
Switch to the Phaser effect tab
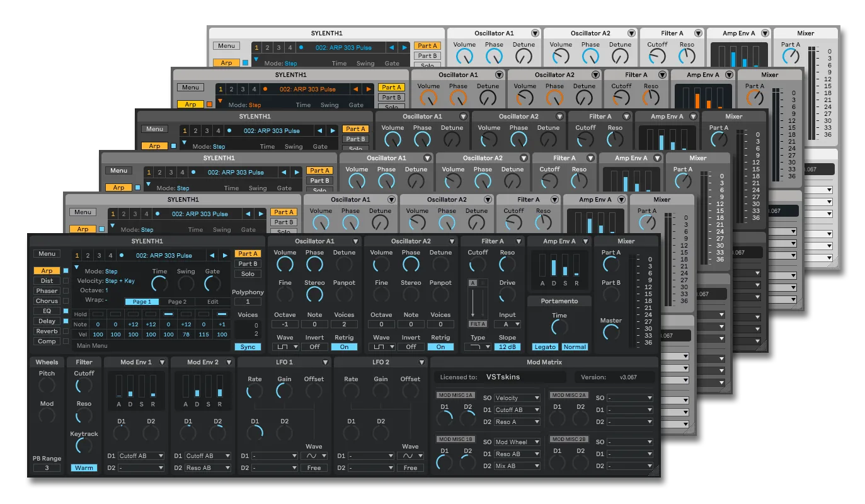tap(47, 291)
